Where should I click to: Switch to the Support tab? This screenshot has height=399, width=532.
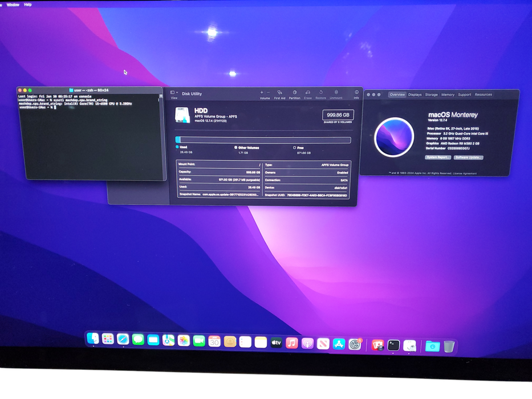tap(465, 95)
